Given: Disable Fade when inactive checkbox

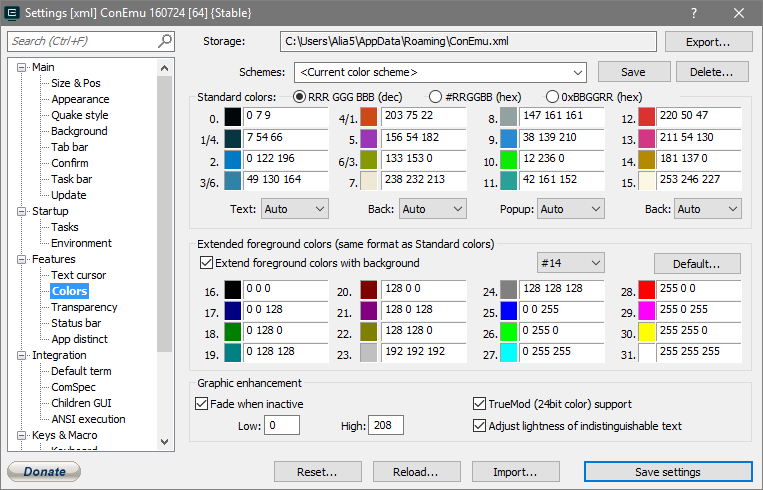Looking at the screenshot, I should coord(201,404).
